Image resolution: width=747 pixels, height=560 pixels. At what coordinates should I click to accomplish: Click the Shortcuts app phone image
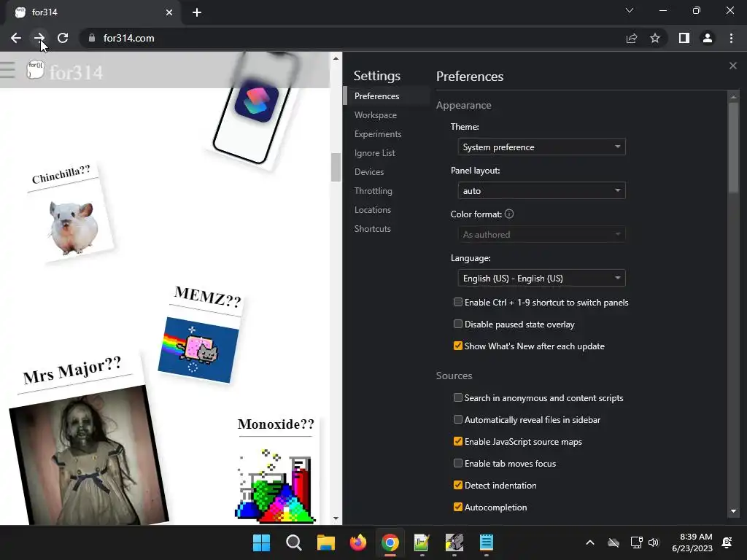(256, 109)
